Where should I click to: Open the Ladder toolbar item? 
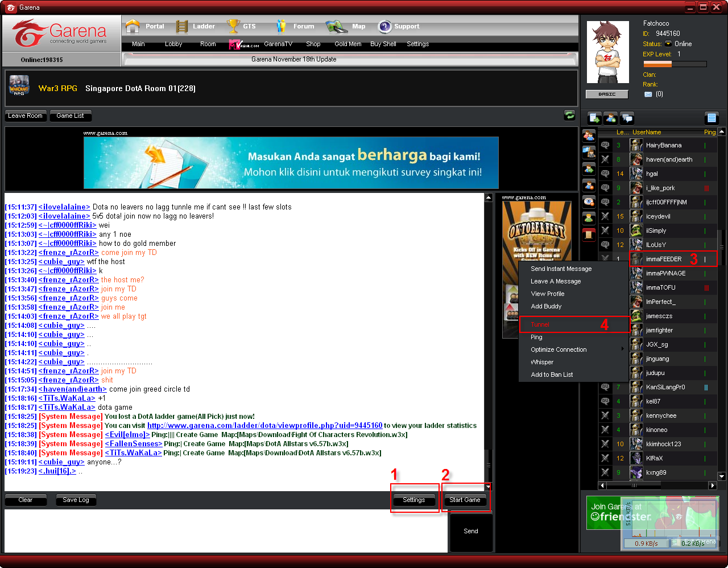pos(195,26)
